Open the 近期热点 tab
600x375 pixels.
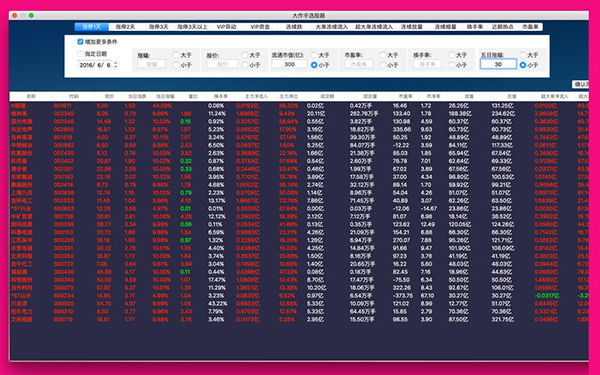coord(502,27)
